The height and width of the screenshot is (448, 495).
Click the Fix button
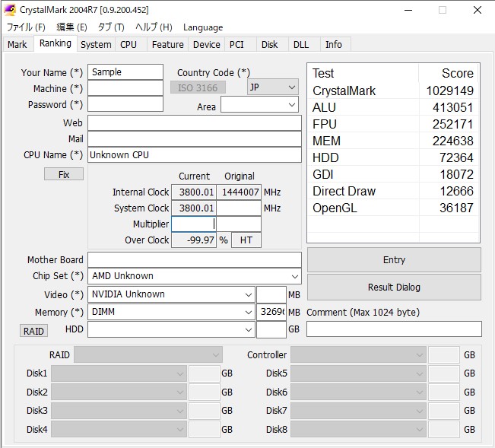pos(64,174)
